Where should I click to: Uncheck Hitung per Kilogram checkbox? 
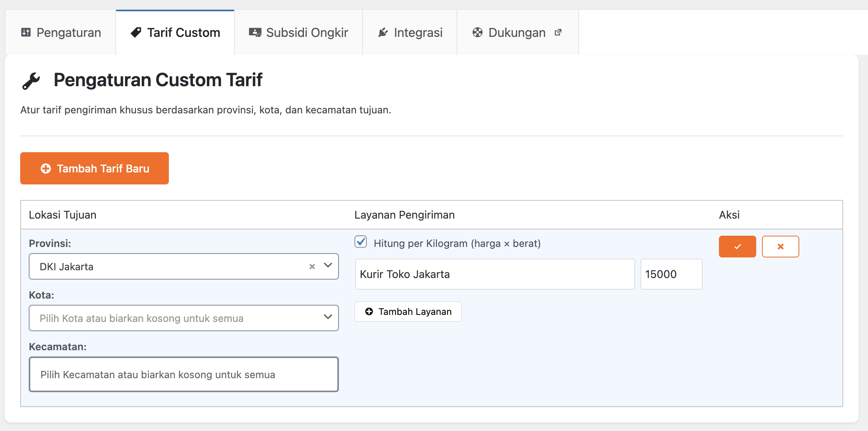click(x=361, y=242)
